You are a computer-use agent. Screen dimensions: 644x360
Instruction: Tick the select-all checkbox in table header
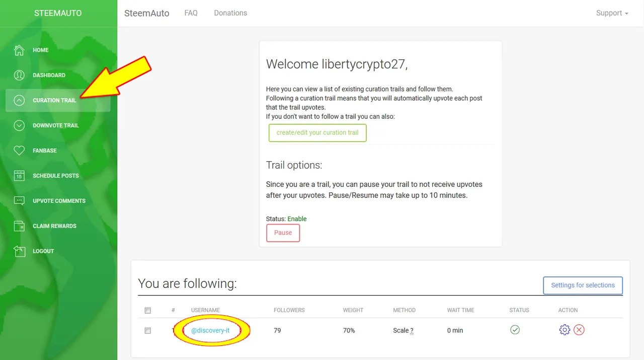tap(147, 311)
